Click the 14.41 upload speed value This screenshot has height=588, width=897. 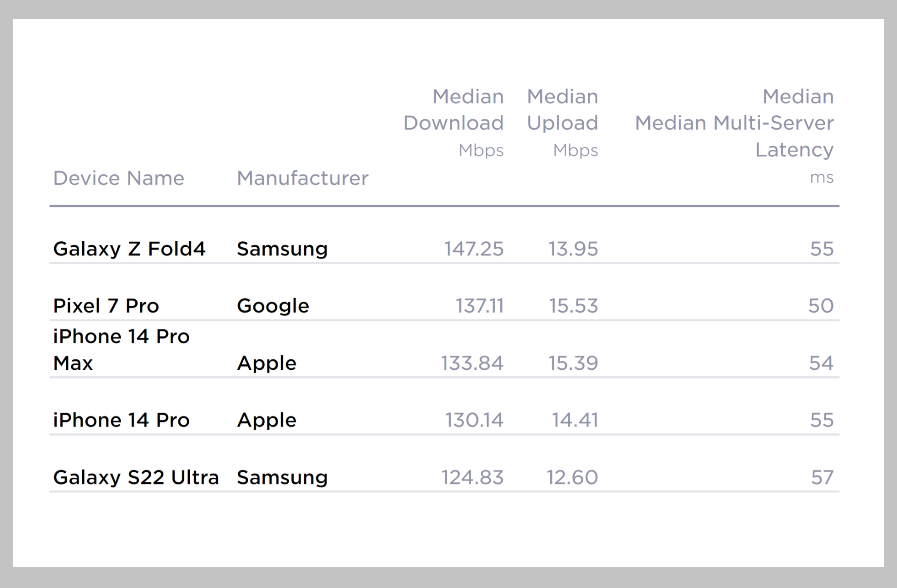tap(575, 420)
